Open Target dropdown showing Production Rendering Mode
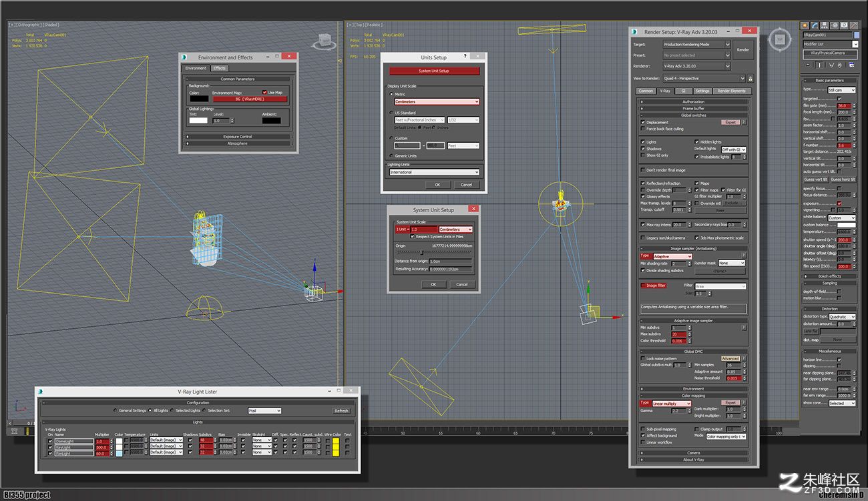Image resolution: width=868 pixels, height=501 pixels. [696, 45]
